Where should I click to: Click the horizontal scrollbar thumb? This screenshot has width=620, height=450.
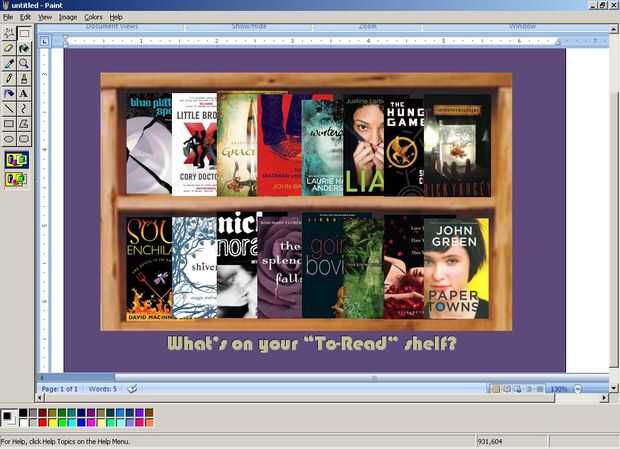point(299,398)
